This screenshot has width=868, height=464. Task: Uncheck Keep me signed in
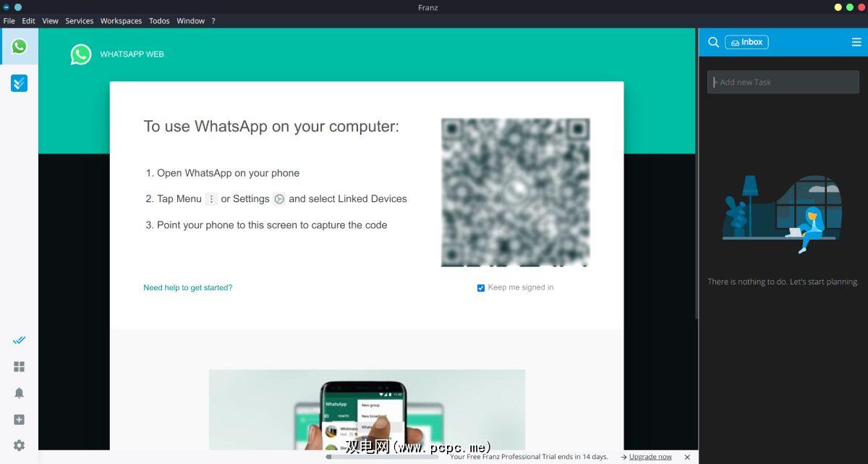click(481, 288)
